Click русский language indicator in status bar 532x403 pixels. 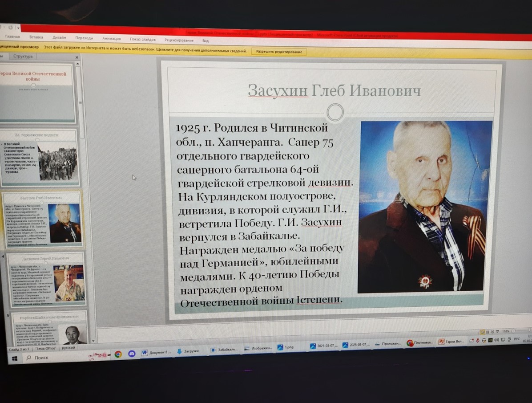pyautogui.click(x=69, y=348)
